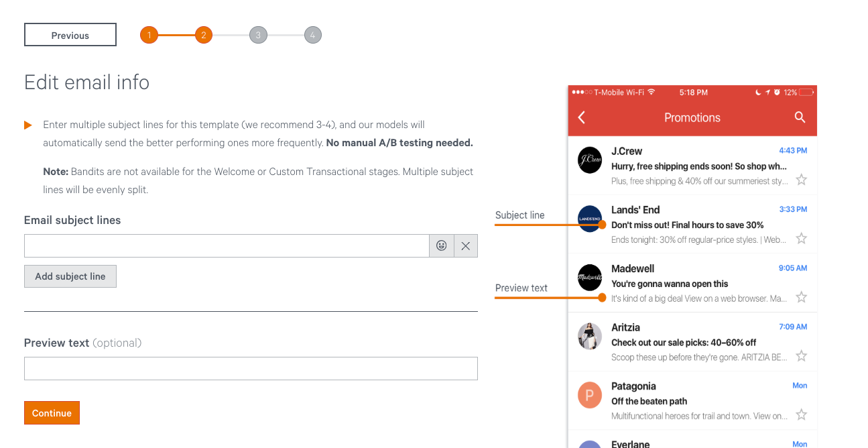Select the "Preview text (optional)" form label
The image size is (868, 448).
(83, 343)
